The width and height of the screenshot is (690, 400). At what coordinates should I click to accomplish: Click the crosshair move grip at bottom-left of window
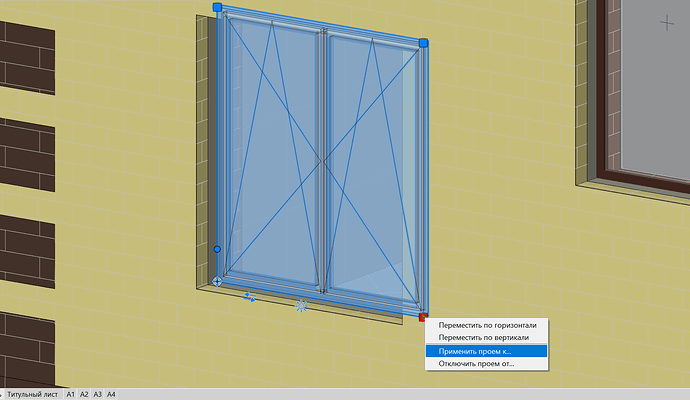pos(217,281)
